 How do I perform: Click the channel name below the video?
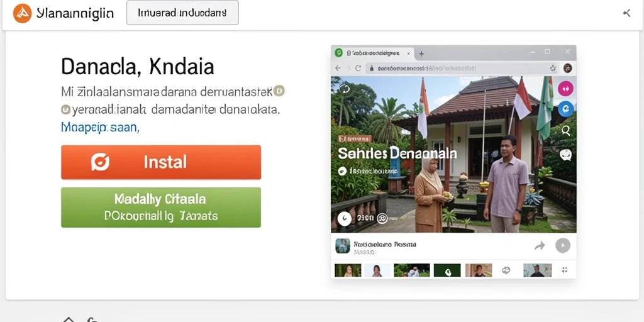tap(385, 244)
